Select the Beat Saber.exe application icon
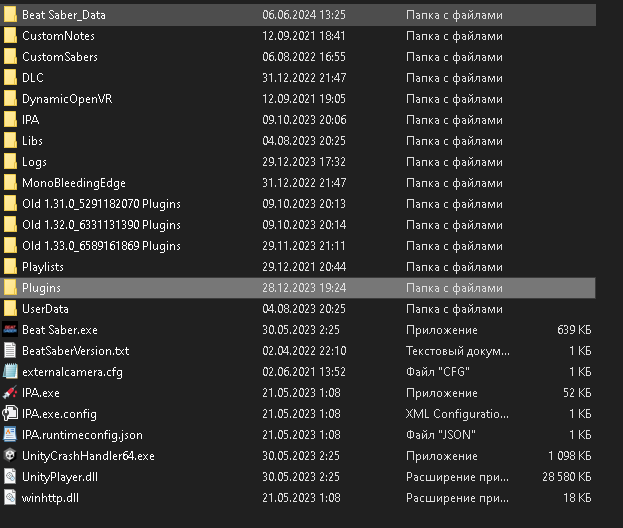 click(x=10, y=330)
